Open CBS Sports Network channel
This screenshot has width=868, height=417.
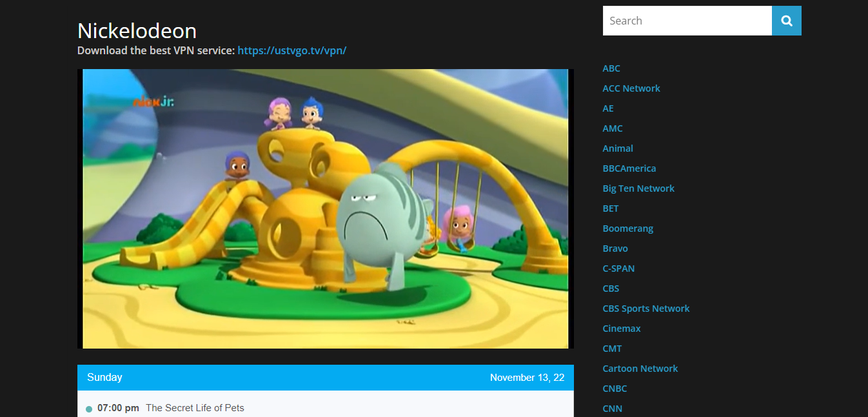point(646,309)
